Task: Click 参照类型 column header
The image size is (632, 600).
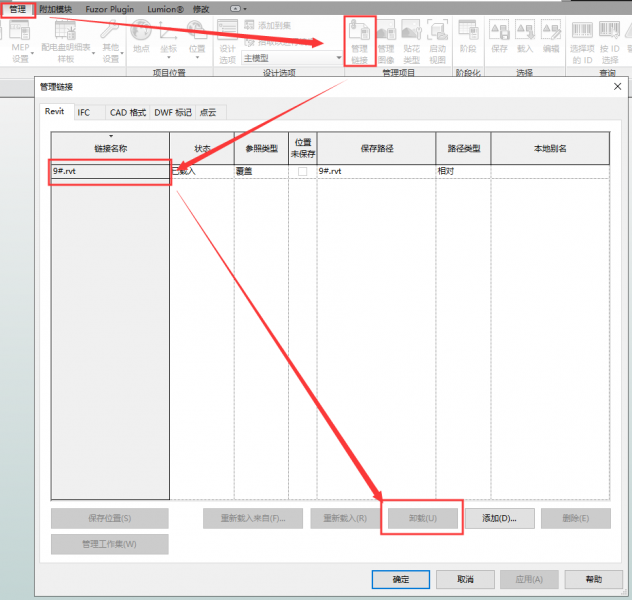Action: pyautogui.click(x=262, y=148)
